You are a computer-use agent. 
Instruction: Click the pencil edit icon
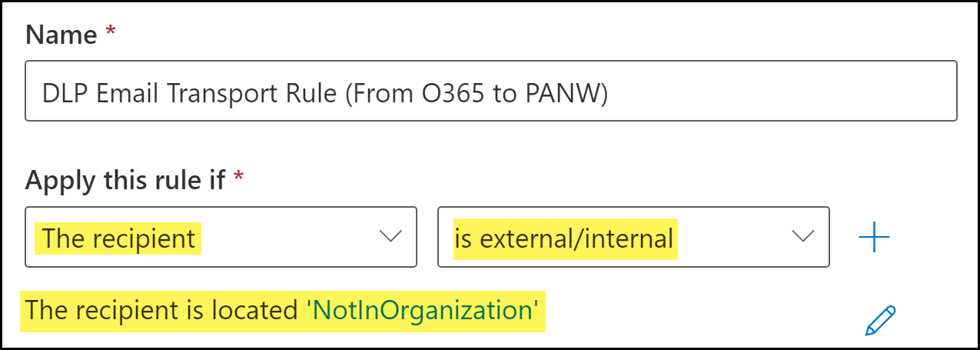[x=880, y=320]
